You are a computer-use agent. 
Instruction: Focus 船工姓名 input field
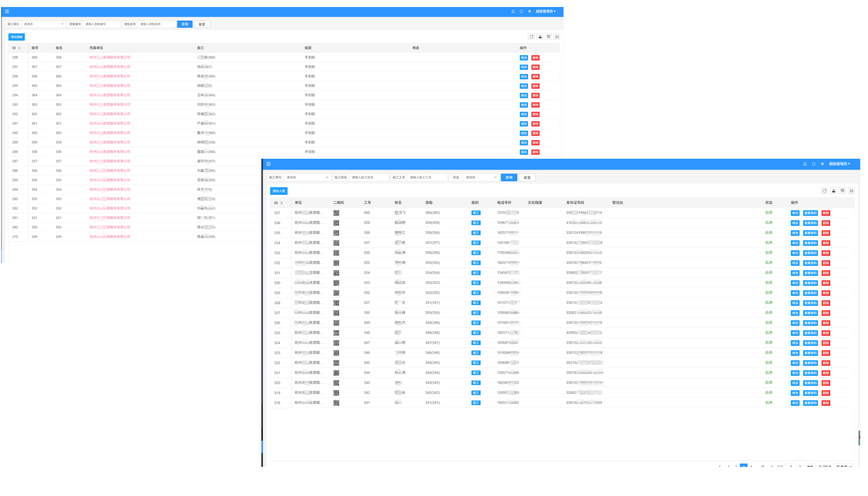369,177
